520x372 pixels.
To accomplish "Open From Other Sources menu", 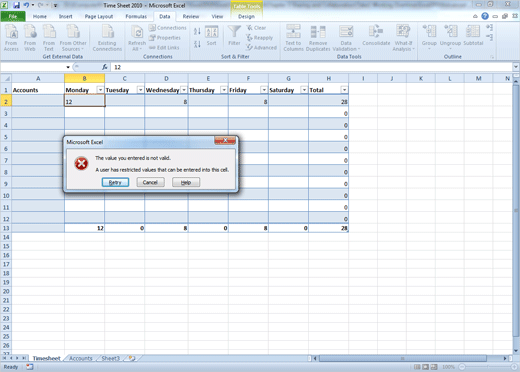I will (x=73, y=38).
